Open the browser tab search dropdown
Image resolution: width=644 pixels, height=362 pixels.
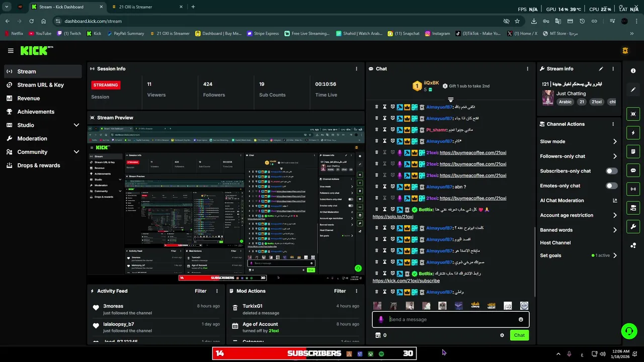click(x=7, y=7)
